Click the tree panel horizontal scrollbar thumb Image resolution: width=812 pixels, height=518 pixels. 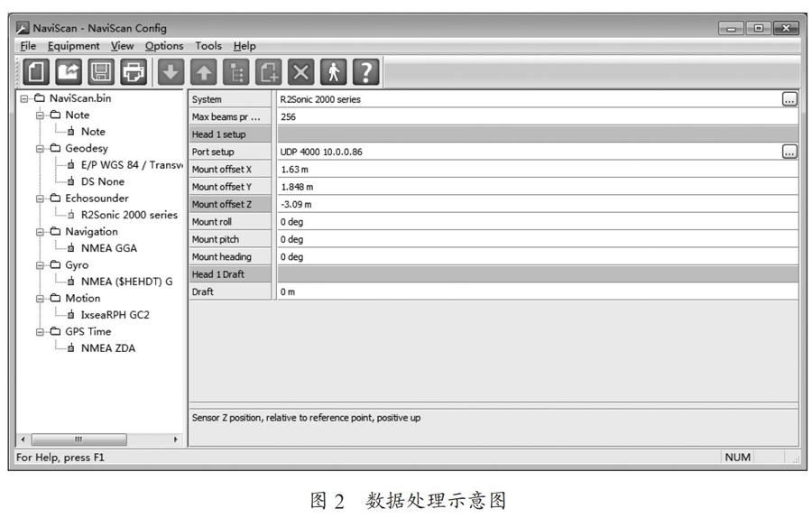click(78, 439)
